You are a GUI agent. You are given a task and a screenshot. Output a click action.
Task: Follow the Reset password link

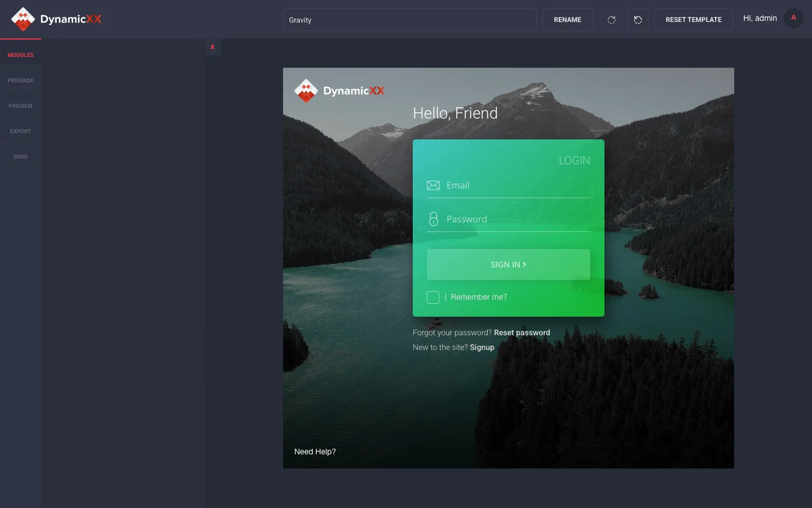[522, 333]
